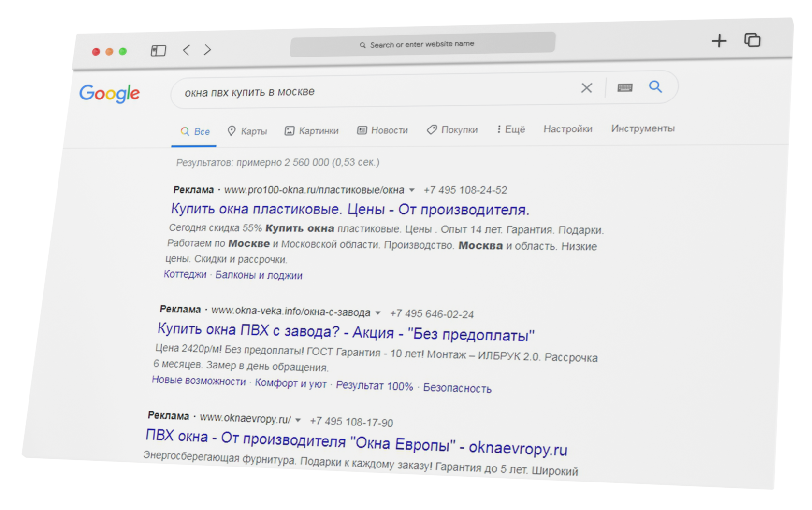Switch to the Картинки tab
This screenshot has height=510, width=812.
coord(312,131)
